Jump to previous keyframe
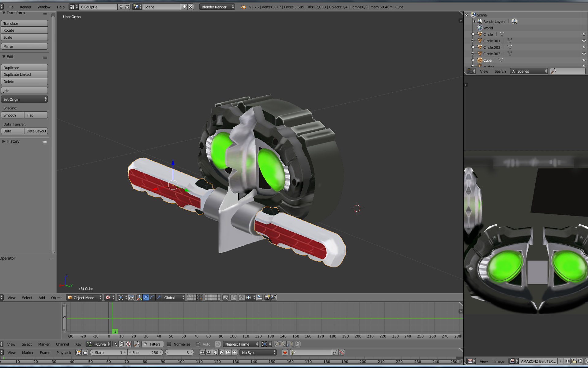 (209, 353)
